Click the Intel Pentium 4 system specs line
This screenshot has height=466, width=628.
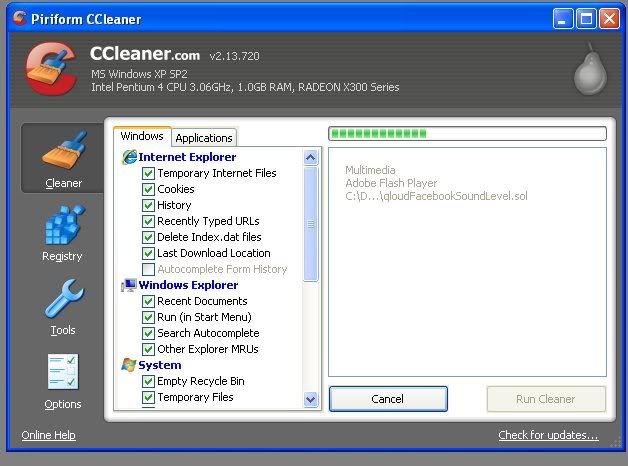tap(245, 87)
